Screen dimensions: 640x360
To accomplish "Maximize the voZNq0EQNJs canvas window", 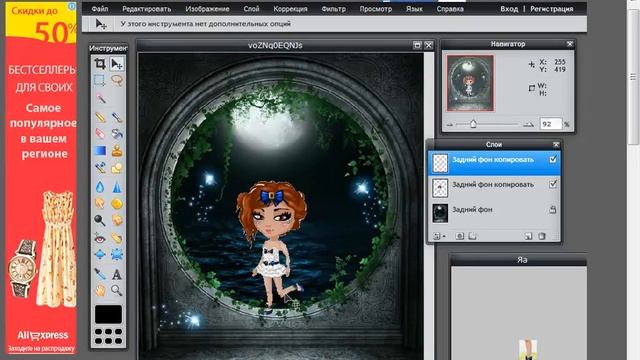I will [417, 45].
